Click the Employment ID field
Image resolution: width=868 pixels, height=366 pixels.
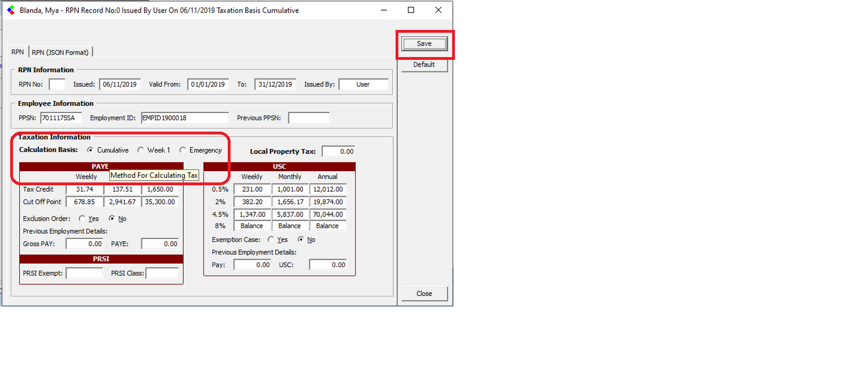click(x=185, y=118)
